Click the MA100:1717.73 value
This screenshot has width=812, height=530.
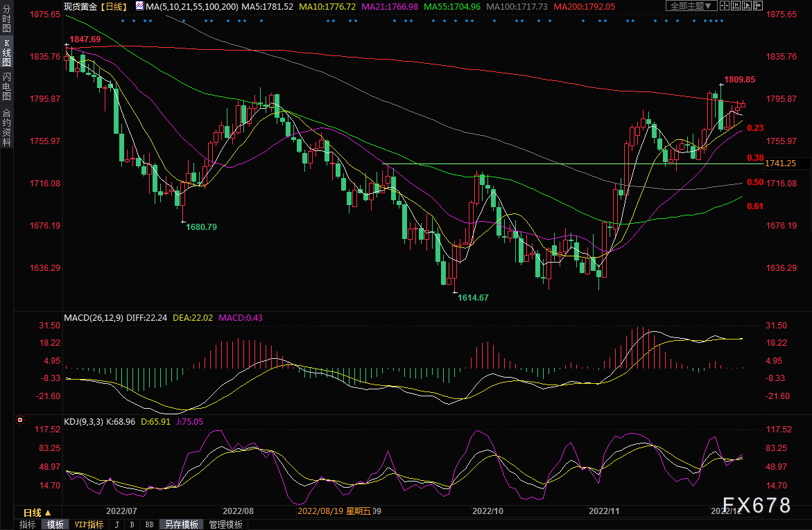coord(517,7)
